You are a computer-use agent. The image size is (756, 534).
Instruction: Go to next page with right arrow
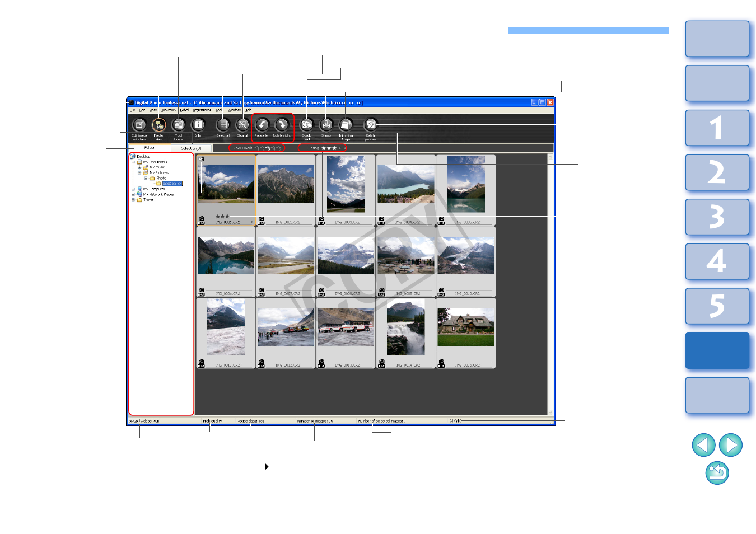[x=731, y=445]
